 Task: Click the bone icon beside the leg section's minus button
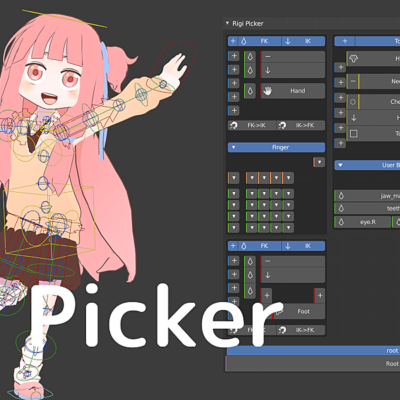[250, 261]
